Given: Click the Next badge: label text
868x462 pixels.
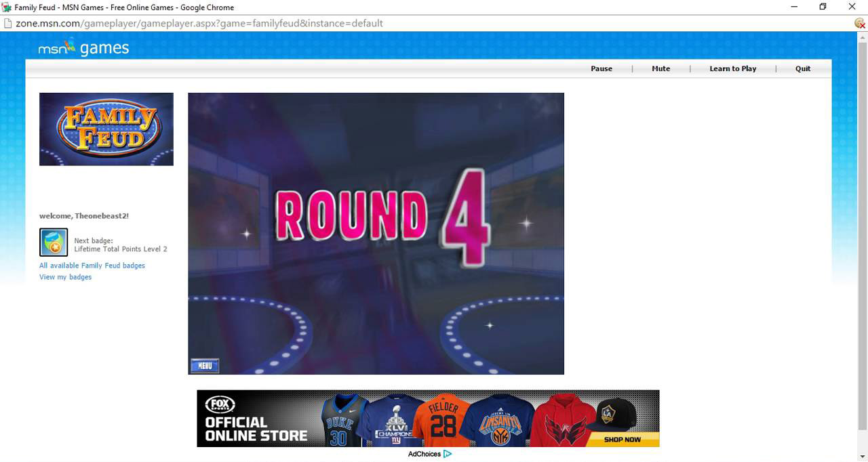Looking at the screenshot, I should [x=94, y=240].
